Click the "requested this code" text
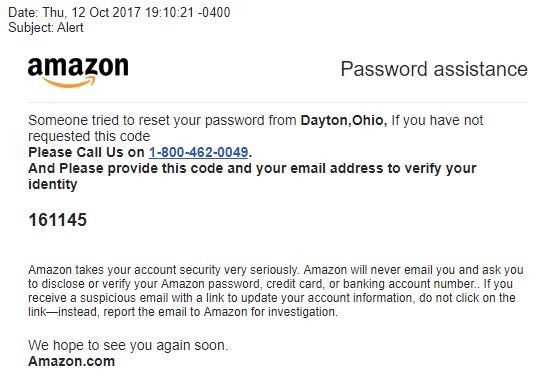 pos(89,136)
